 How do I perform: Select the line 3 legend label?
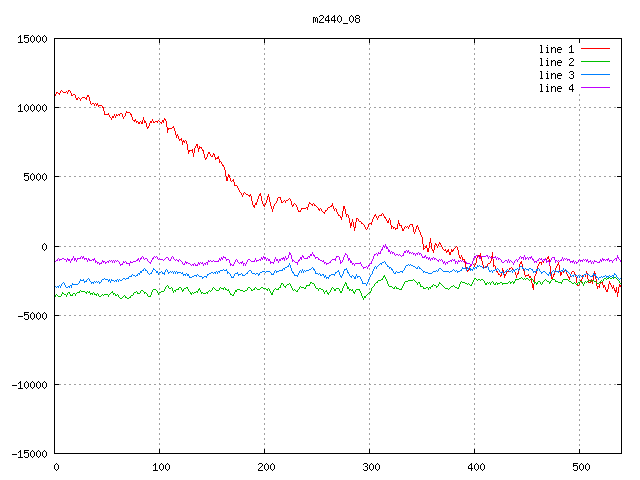[x=557, y=75]
